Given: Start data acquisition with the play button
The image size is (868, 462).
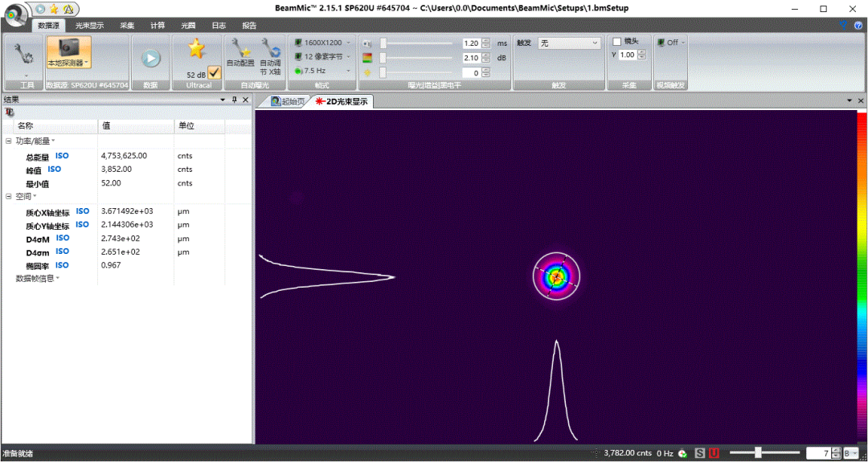Looking at the screenshot, I should point(150,58).
